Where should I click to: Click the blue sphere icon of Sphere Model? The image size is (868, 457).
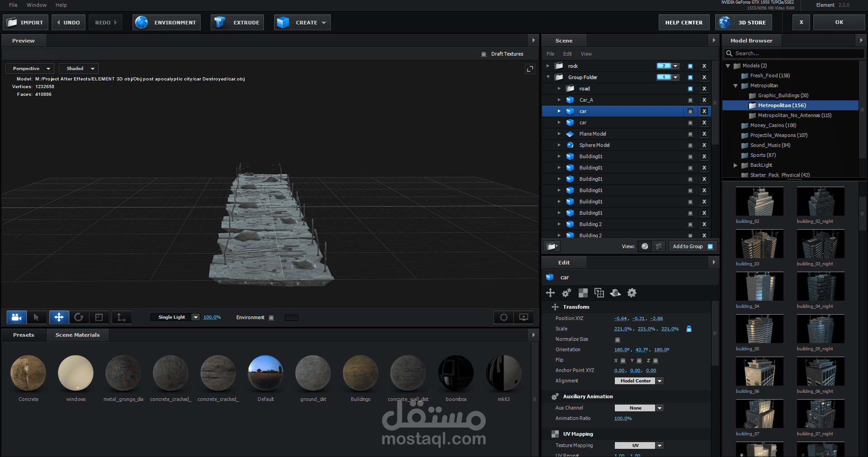coord(570,145)
